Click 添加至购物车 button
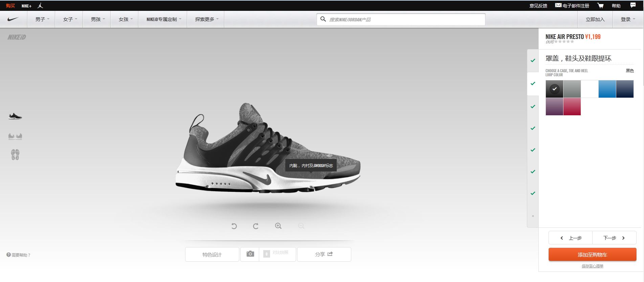 click(x=592, y=255)
